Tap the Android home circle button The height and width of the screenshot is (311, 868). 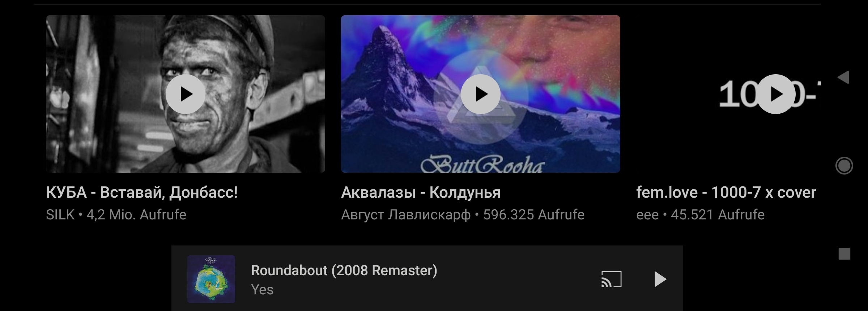(844, 166)
